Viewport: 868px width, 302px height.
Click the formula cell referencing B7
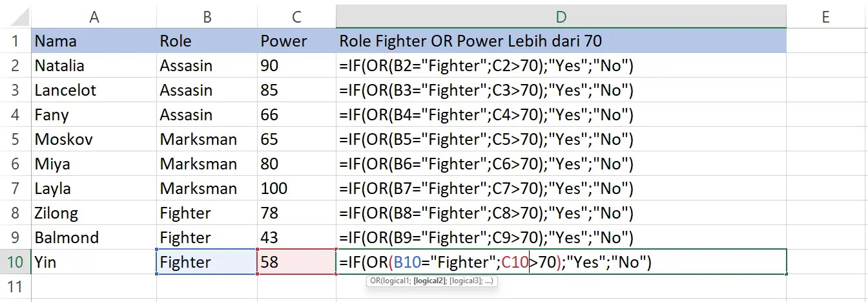pos(561,188)
